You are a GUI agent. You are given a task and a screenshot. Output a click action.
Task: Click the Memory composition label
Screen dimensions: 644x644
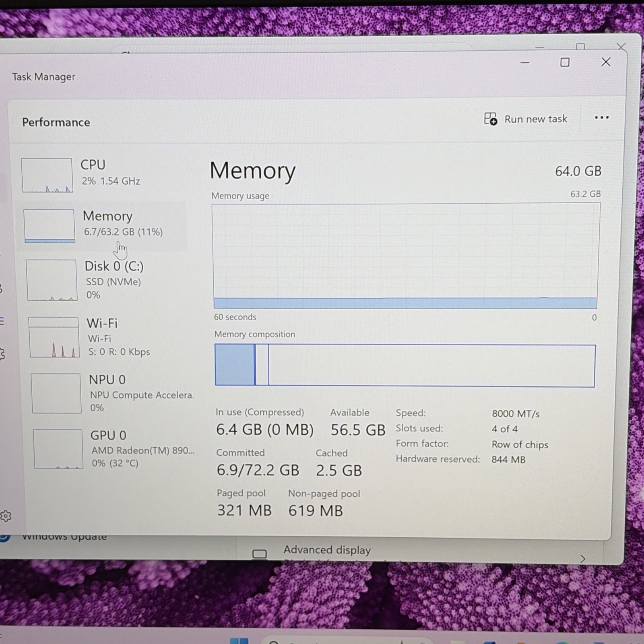pos(255,334)
